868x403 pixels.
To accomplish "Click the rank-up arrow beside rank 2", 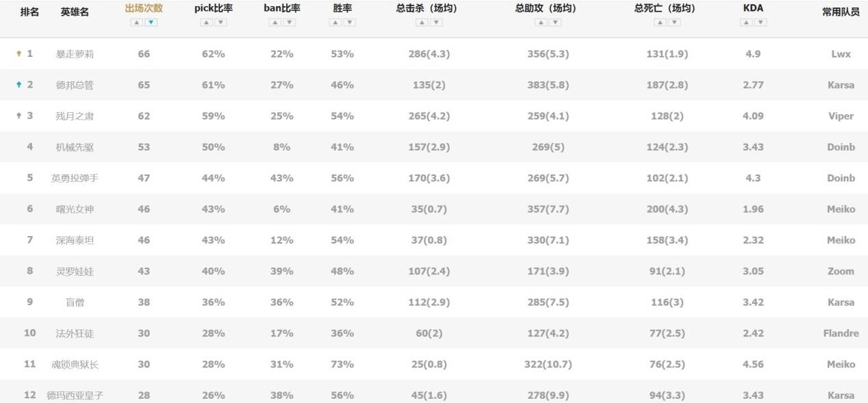I will [x=19, y=85].
